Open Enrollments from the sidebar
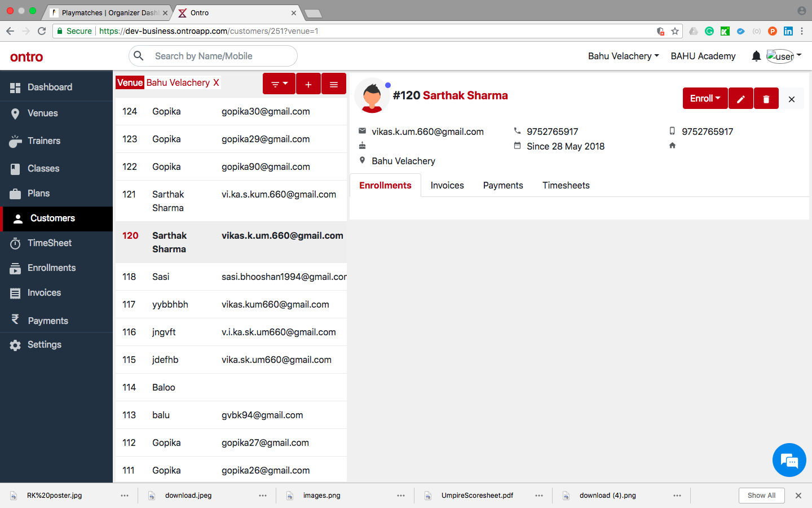 click(x=56, y=268)
